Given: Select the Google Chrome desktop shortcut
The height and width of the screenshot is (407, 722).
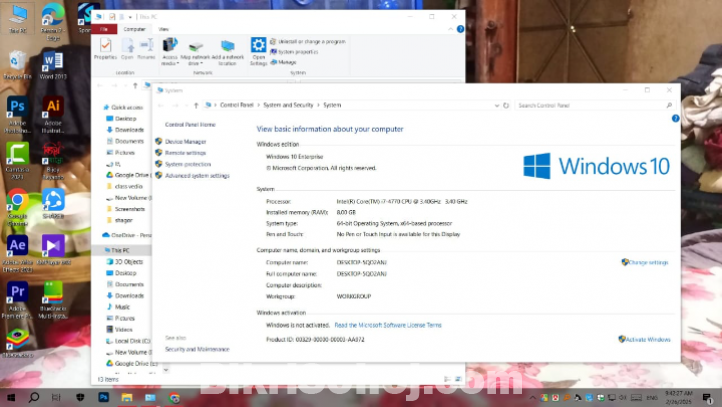Looking at the screenshot, I should [17, 207].
